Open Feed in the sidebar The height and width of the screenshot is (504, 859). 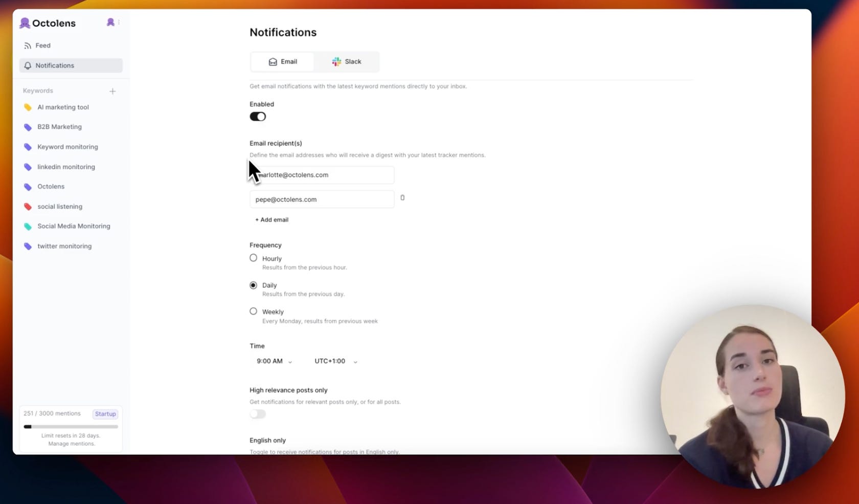pos(71,45)
